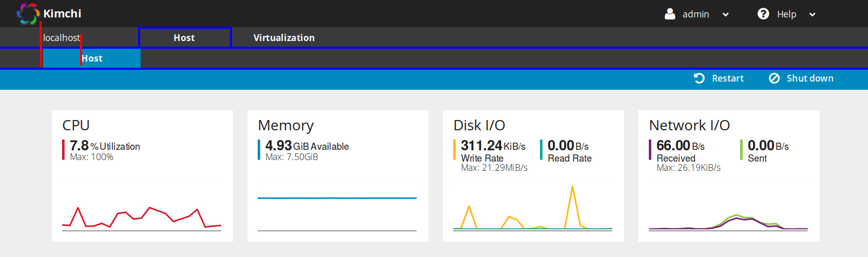Switch to the Virtualization tab
This screenshot has width=868, height=257.
coord(284,37)
